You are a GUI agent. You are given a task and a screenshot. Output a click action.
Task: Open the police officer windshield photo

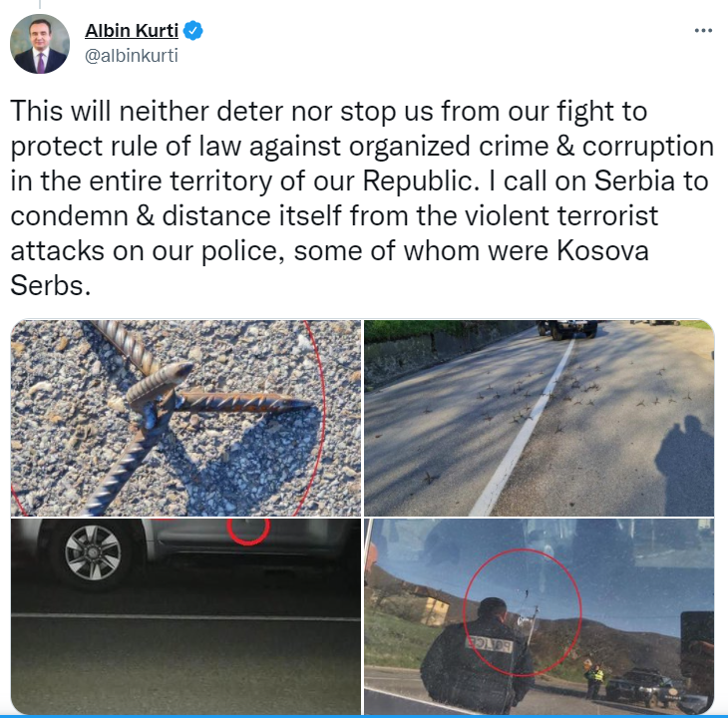[x=540, y=616]
